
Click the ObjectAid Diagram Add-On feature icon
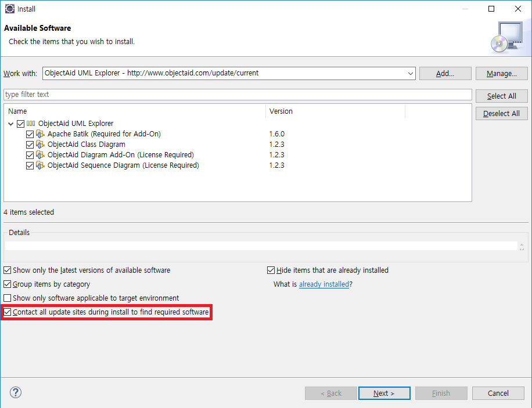[x=40, y=155]
